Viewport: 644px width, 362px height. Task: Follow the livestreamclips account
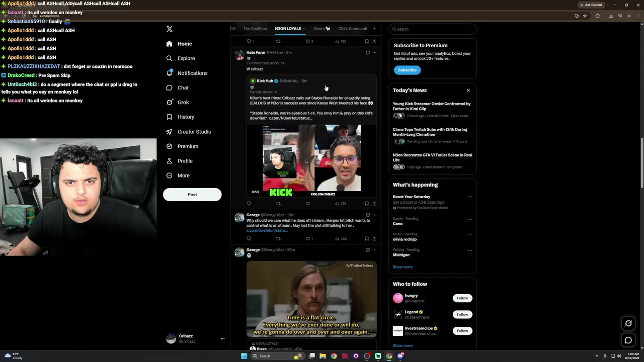462,331
